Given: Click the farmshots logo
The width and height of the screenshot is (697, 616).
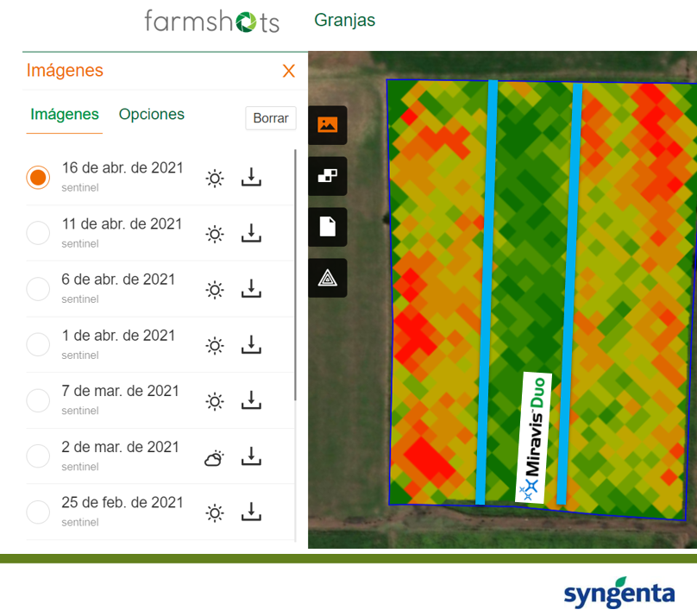Looking at the screenshot, I should [x=212, y=22].
